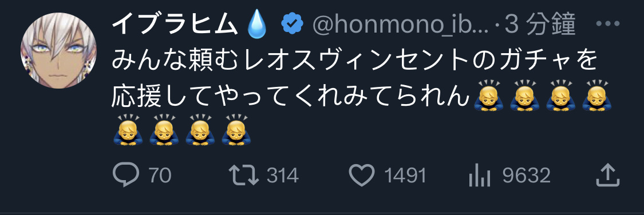Click the reply speech bubble icon

(126, 176)
